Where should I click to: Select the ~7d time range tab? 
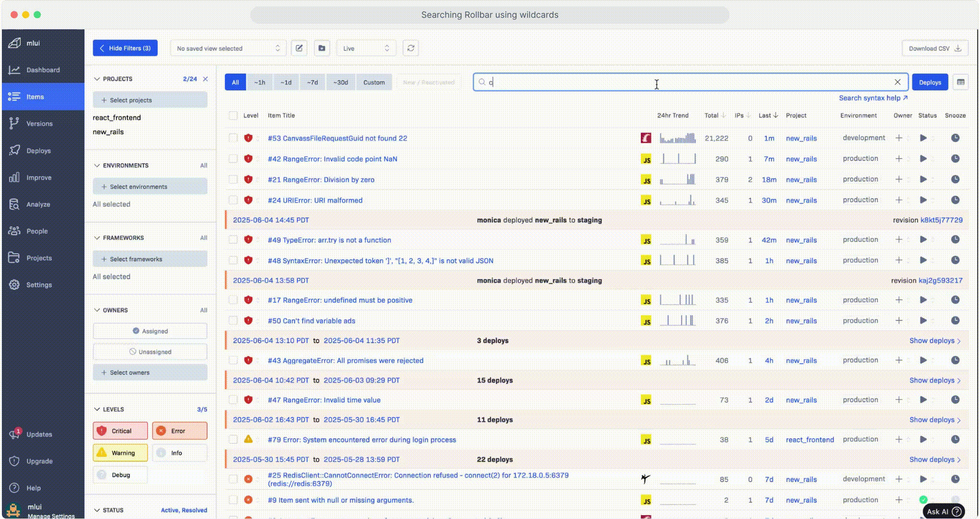click(312, 82)
